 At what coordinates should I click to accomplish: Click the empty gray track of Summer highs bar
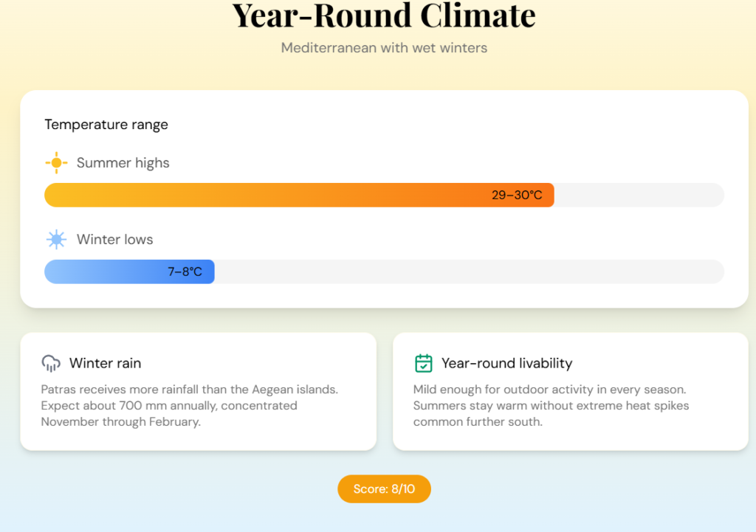639,196
